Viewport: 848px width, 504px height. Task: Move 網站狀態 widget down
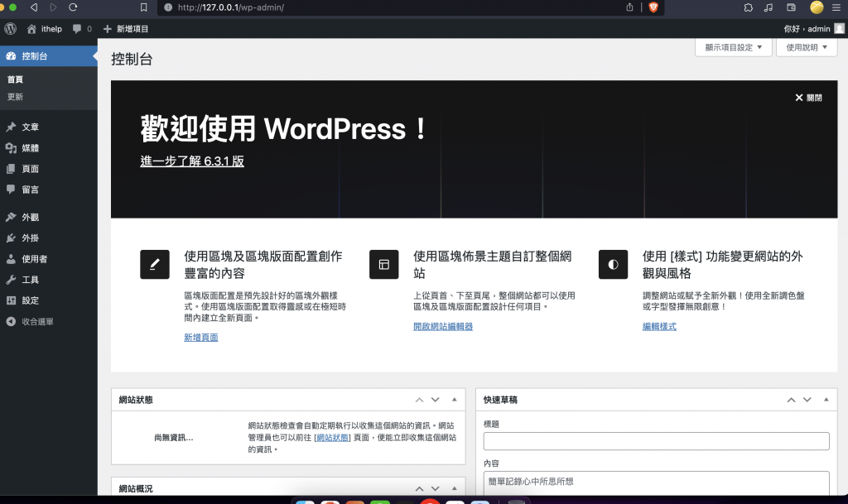tap(436, 400)
